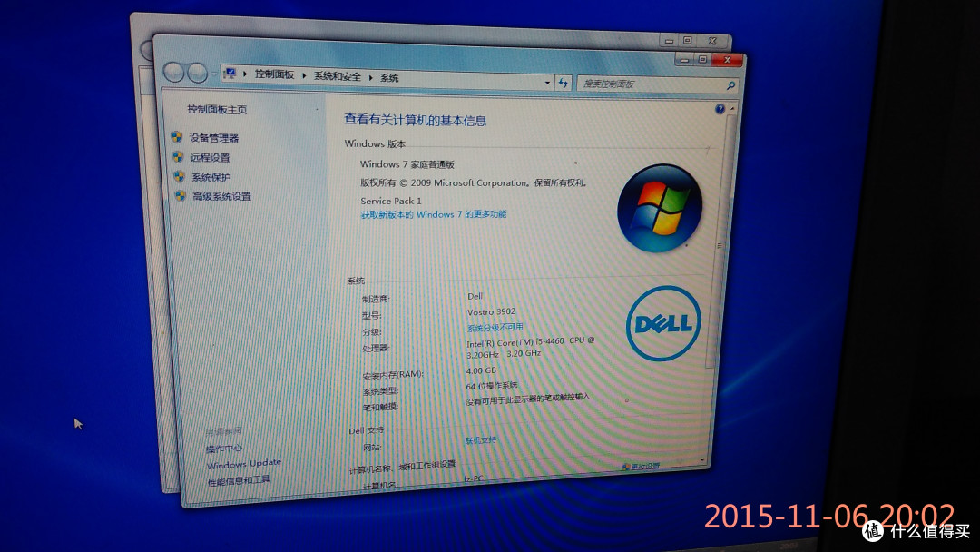Image resolution: width=980 pixels, height=552 pixels.
Task: Open 控制面板主页 link
Action: [217, 109]
